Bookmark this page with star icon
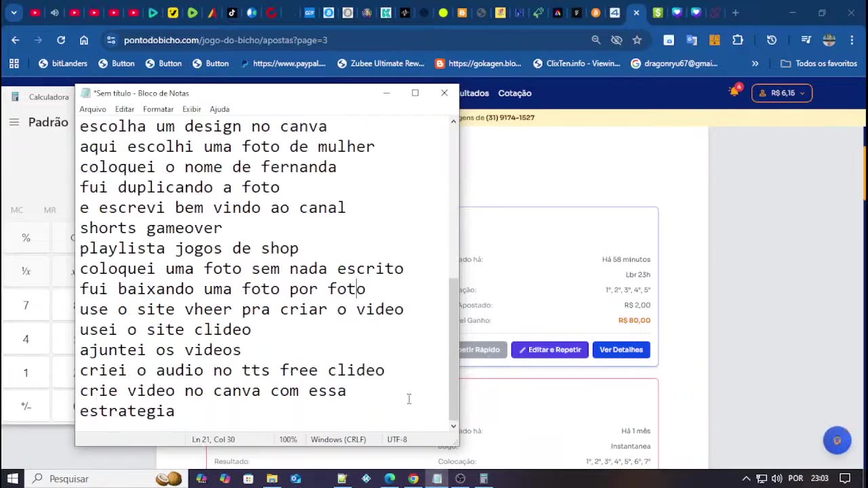Screen dimensions: 868x488 (637, 40)
